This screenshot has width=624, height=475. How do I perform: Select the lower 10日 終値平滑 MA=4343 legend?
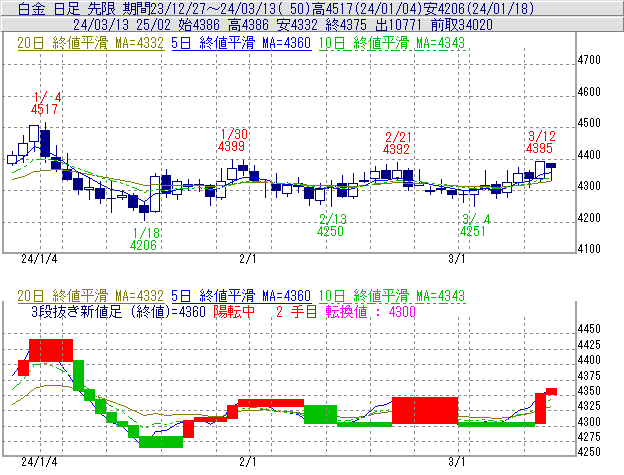(392, 296)
